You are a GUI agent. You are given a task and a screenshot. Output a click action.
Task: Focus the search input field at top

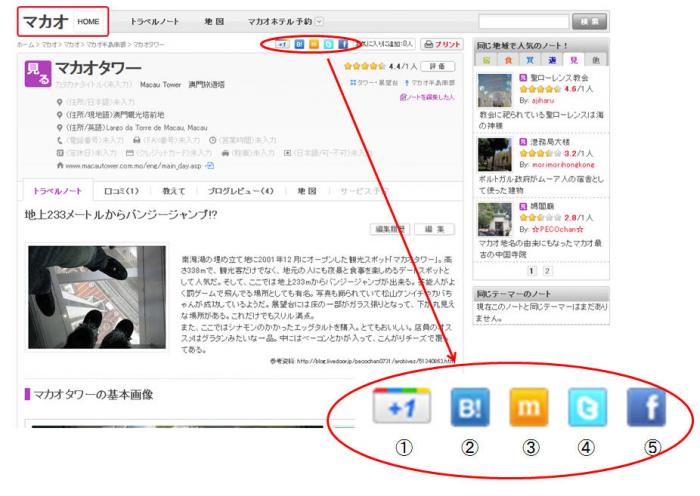[524, 21]
